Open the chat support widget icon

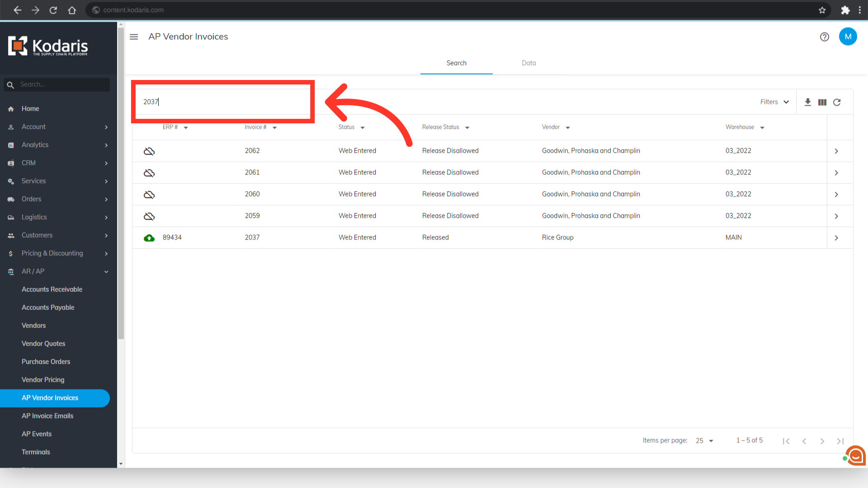[x=856, y=455]
